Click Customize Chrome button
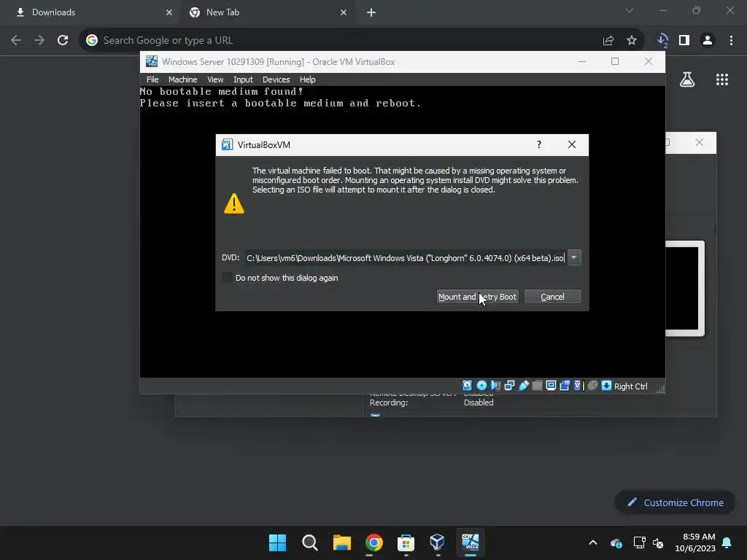 point(675,502)
